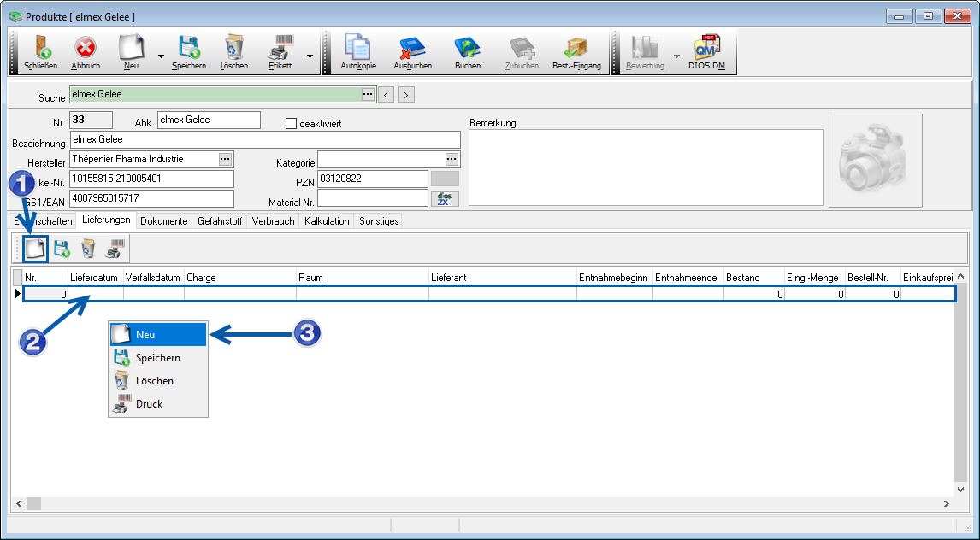Screen dimensions: 980x540
Task: Click the Ausbuchen toolbar icon
Action: click(x=412, y=51)
